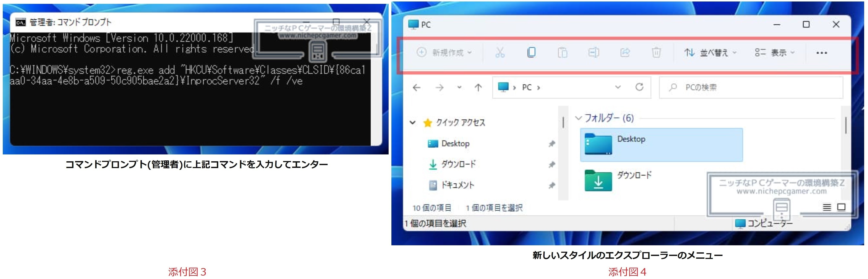Select ドキュメント in the navigation pane
This screenshot has height=279, width=868.
[451, 185]
